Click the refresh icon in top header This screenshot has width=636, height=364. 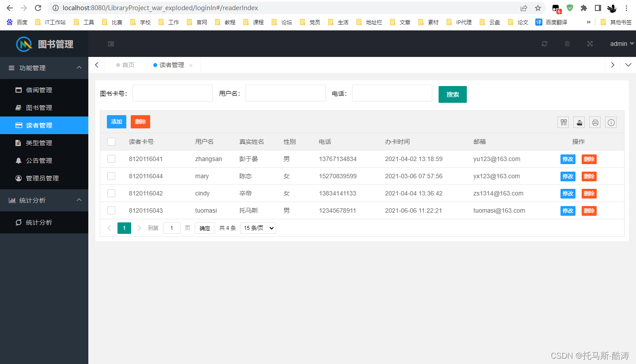[545, 44]
